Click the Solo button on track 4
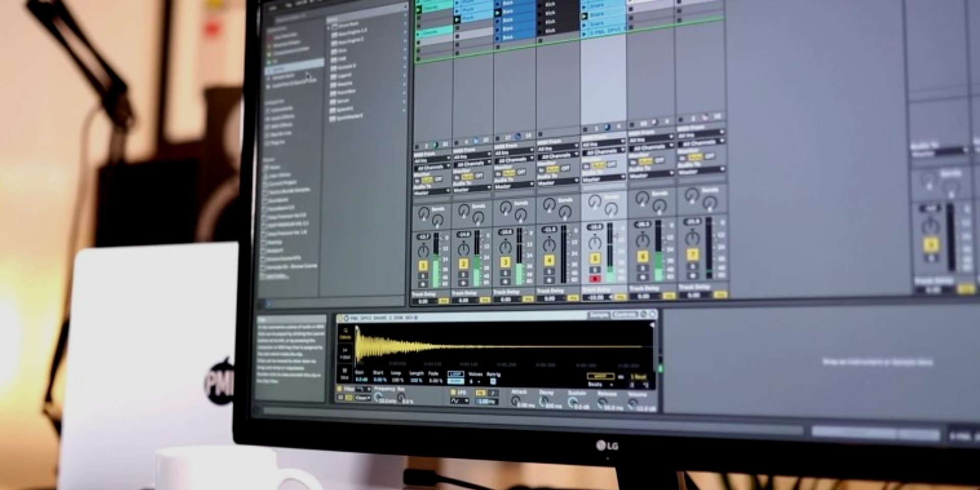Screen dimensions: 980x490 (549, 272)
